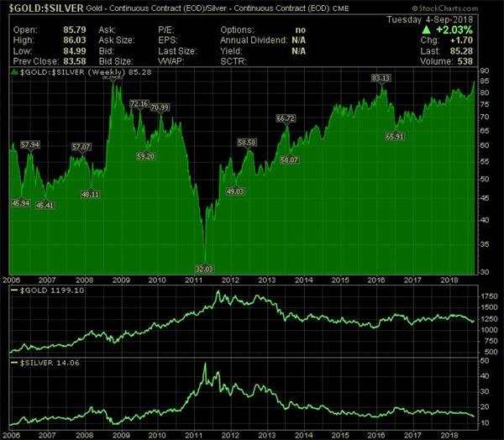Click the Last value 85.28
The height and width of the screenshot is (440, 504).
[461, 51]
